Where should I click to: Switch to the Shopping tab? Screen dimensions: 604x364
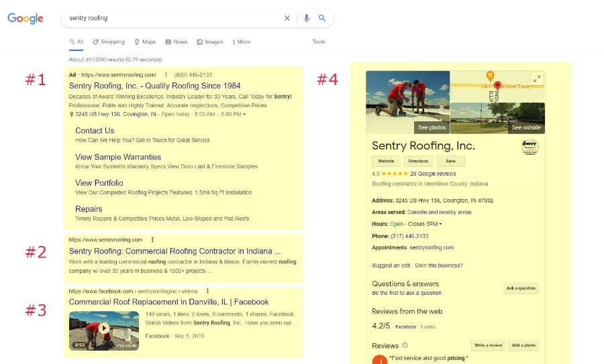(x=109, y=42)
